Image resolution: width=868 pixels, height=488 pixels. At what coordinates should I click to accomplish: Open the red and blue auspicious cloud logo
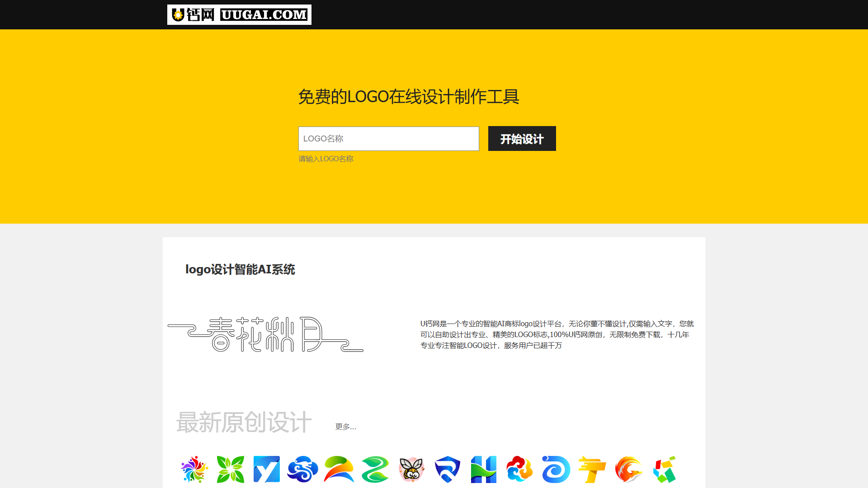click(520, 469)
